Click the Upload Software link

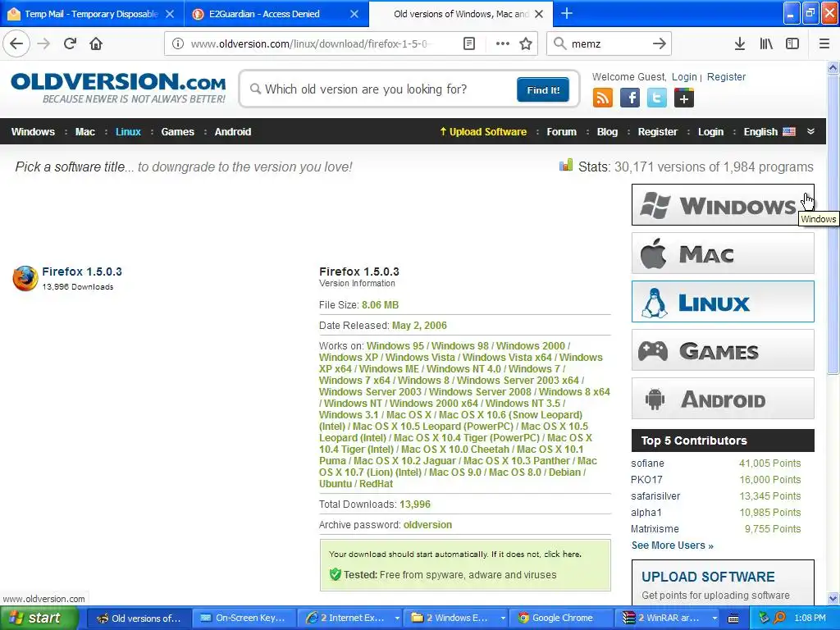pos(483,132)
